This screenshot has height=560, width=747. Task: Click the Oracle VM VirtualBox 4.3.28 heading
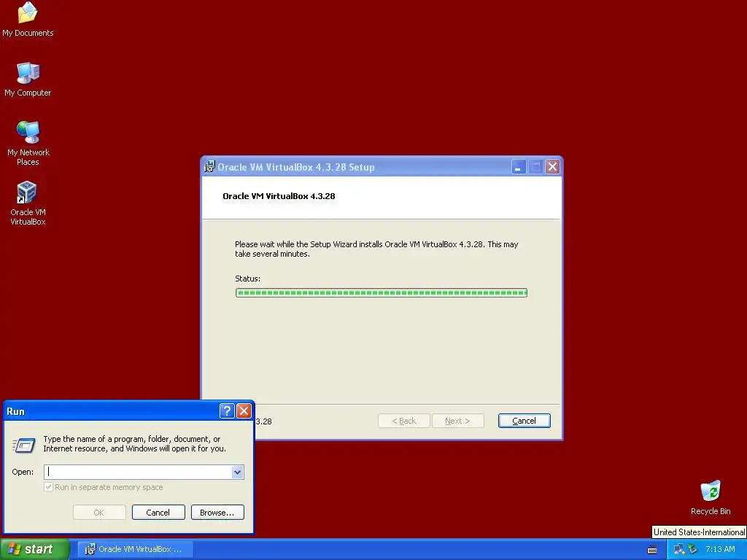(279, 195)
